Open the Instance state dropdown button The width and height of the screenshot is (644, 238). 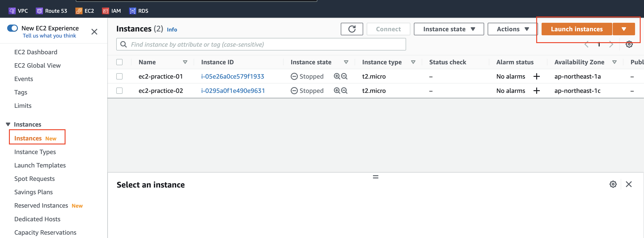[449, 29]
